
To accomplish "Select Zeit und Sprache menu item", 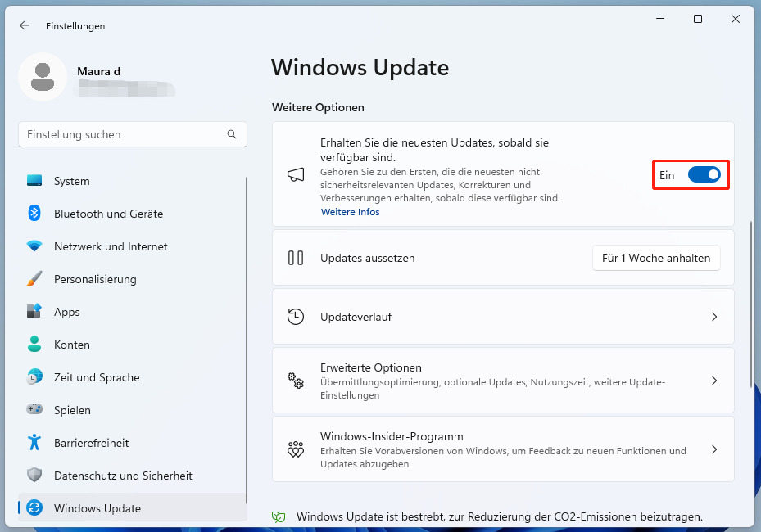I will pos(97,377).
